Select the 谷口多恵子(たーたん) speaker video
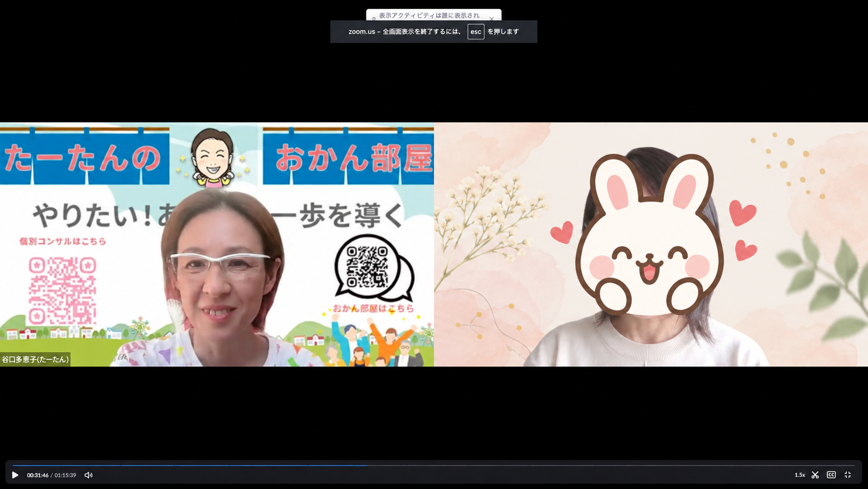 [217, 244]
